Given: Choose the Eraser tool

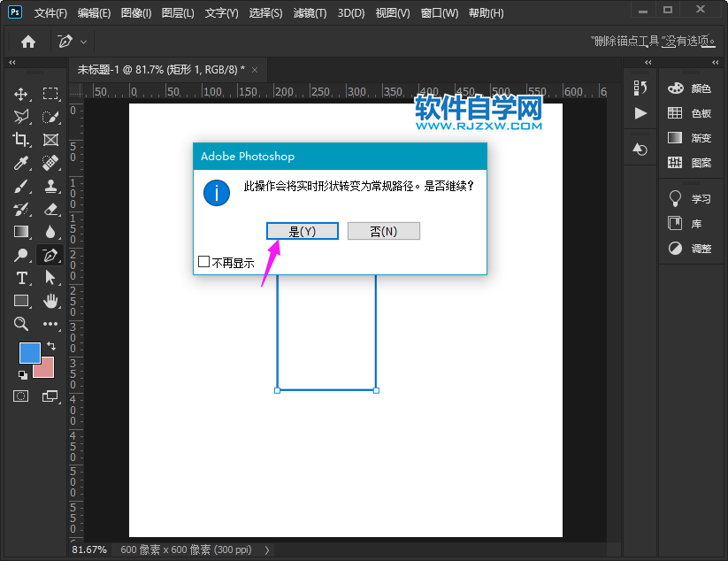Looking at the screenshot, I should pyautogui.click(x=50, y=209).
